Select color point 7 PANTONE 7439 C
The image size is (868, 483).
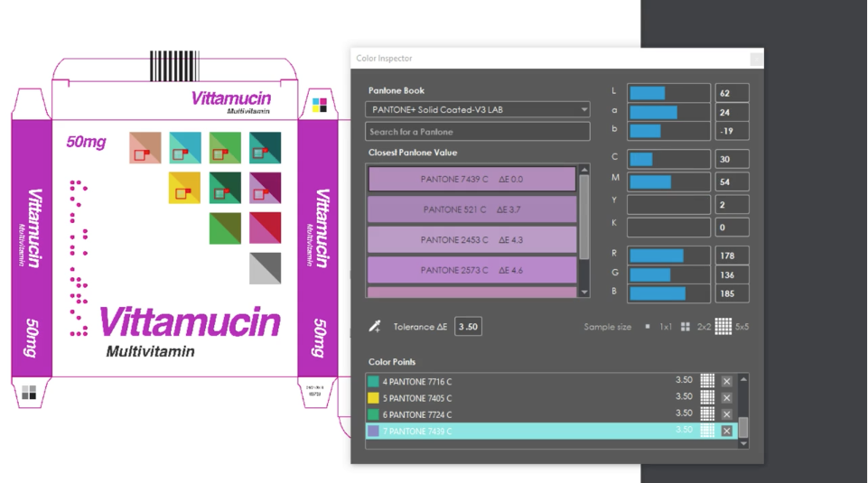(551, 431)
